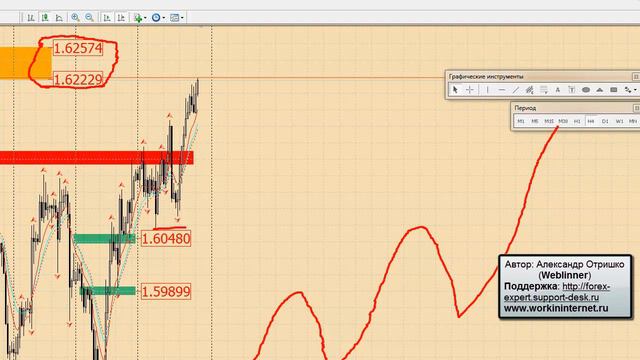Click the 1.62574 price label
This screenshot has height=360, width=640.
[78, 49]
